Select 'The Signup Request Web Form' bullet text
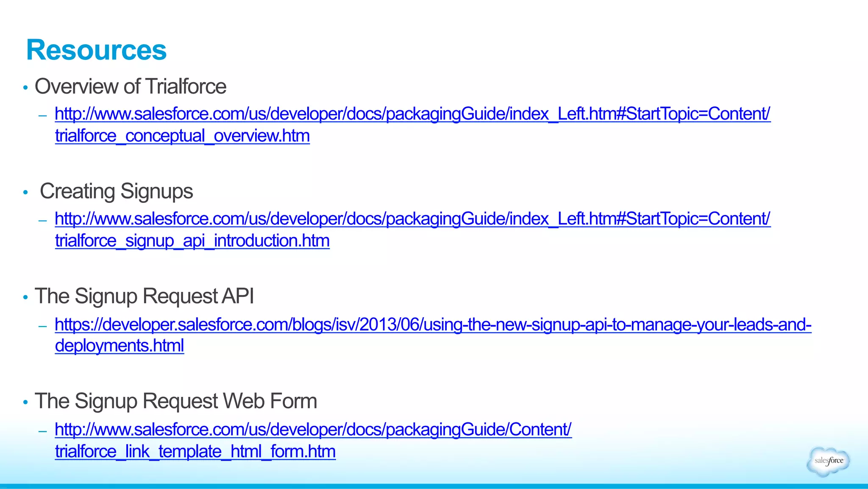Screen dimensions: 868x489 point(176,401)
